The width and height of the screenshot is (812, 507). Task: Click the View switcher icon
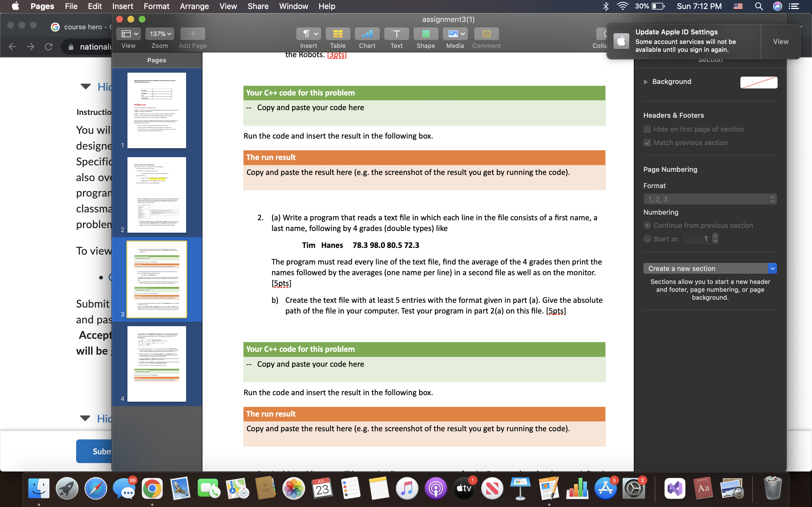[x=129, y=34]
